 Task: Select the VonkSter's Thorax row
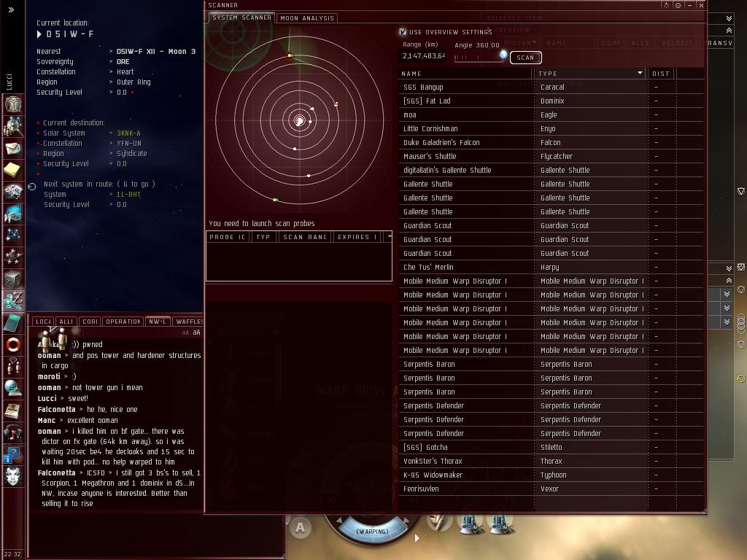click(551, 461)
